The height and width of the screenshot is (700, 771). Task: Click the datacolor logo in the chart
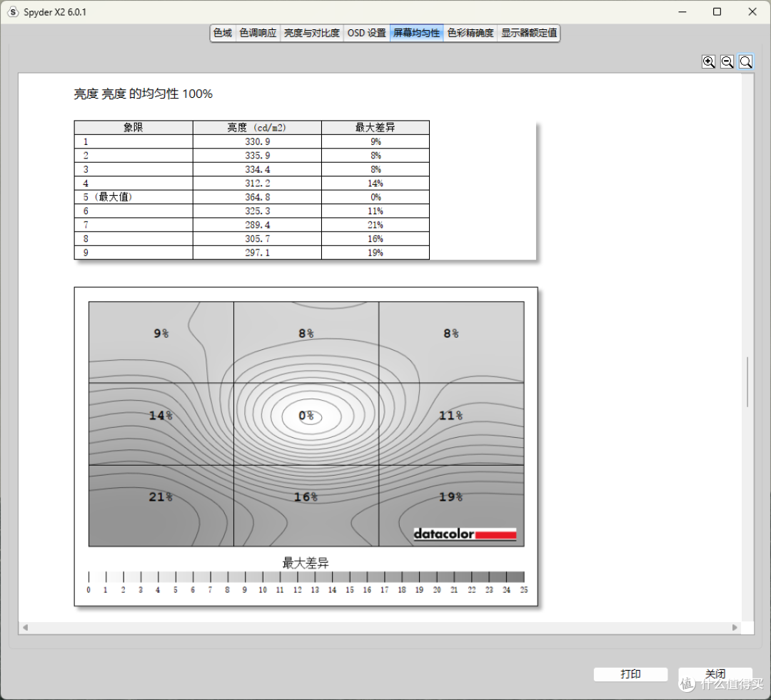click(465, 534)
